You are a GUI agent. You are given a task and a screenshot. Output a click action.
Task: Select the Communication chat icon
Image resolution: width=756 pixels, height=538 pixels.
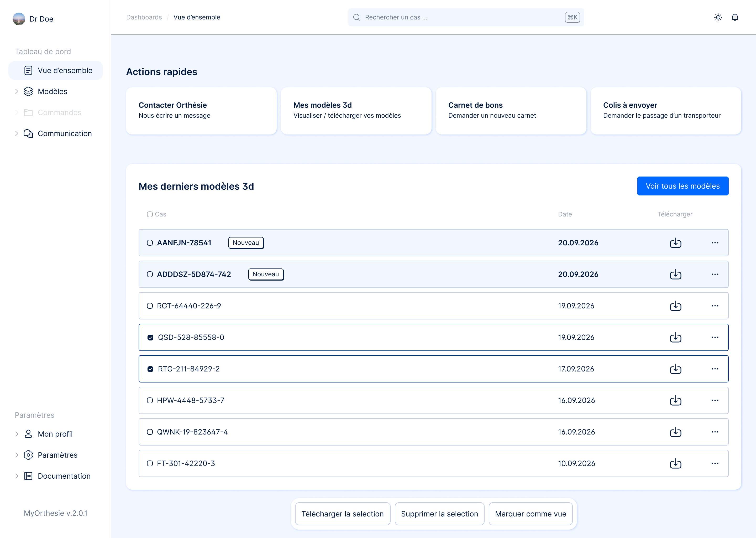pos(28,133)
